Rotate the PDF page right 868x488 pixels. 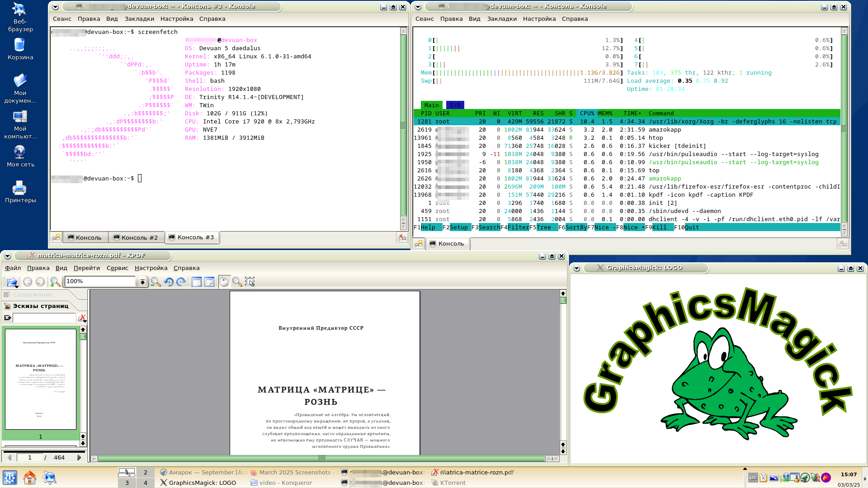pos(181,282)
